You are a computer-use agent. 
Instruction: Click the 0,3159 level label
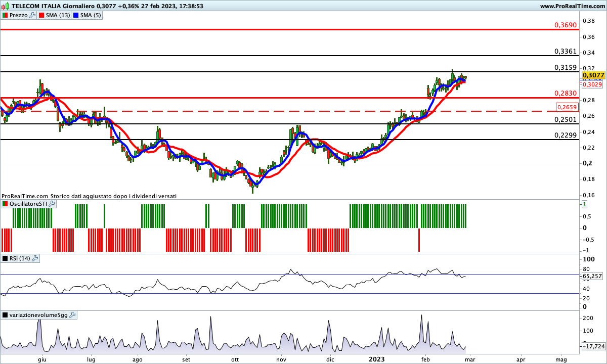566,67
